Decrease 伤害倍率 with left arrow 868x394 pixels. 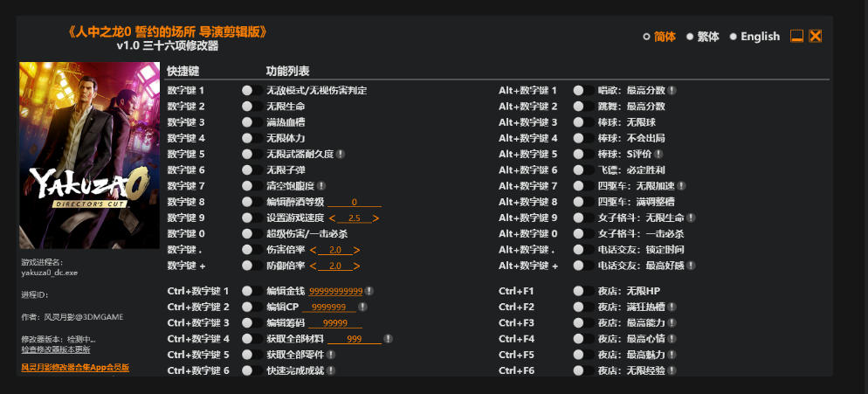313,251
